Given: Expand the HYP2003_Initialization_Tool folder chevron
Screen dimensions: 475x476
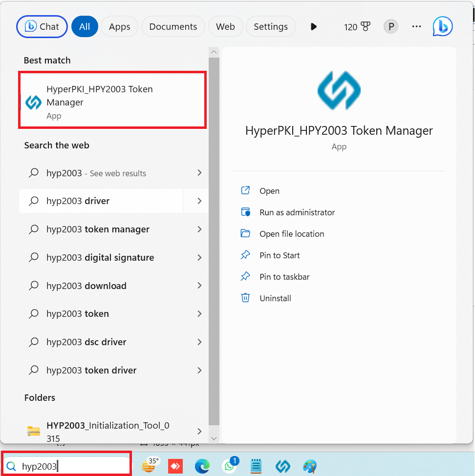Looking at the screenshot, I should click(199, 432).
